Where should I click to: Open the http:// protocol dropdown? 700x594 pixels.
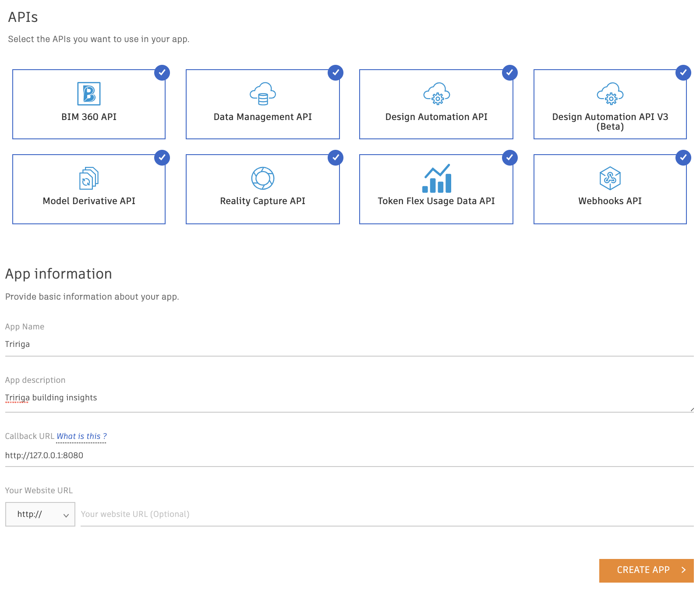(40, 514)
